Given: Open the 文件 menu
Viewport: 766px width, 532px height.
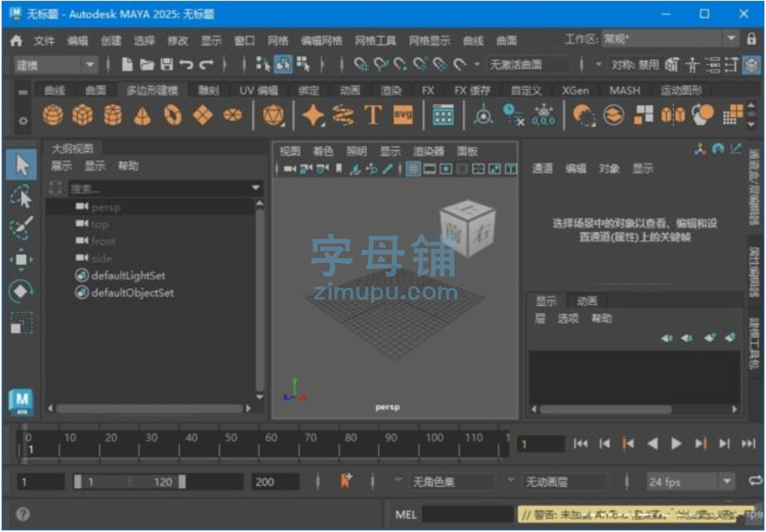Looking at the screenshot, I should tap(44, 41).
